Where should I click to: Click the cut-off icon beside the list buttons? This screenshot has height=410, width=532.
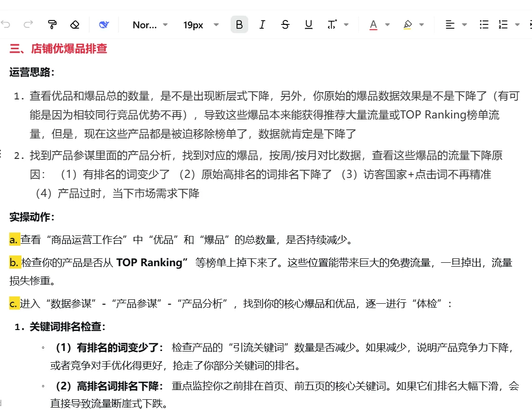(530, 24)
